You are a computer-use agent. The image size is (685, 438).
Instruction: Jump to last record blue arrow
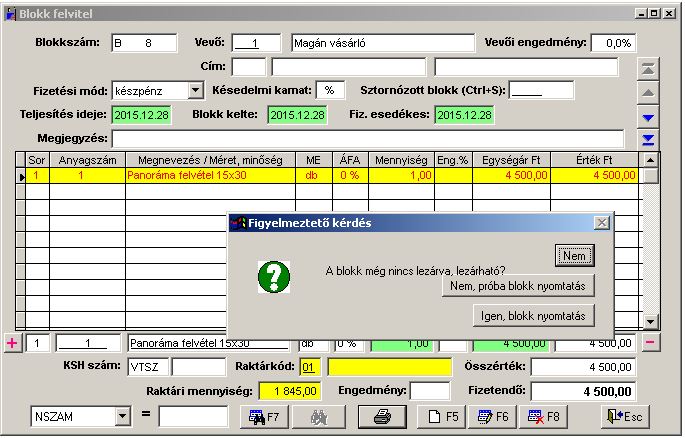648,139
